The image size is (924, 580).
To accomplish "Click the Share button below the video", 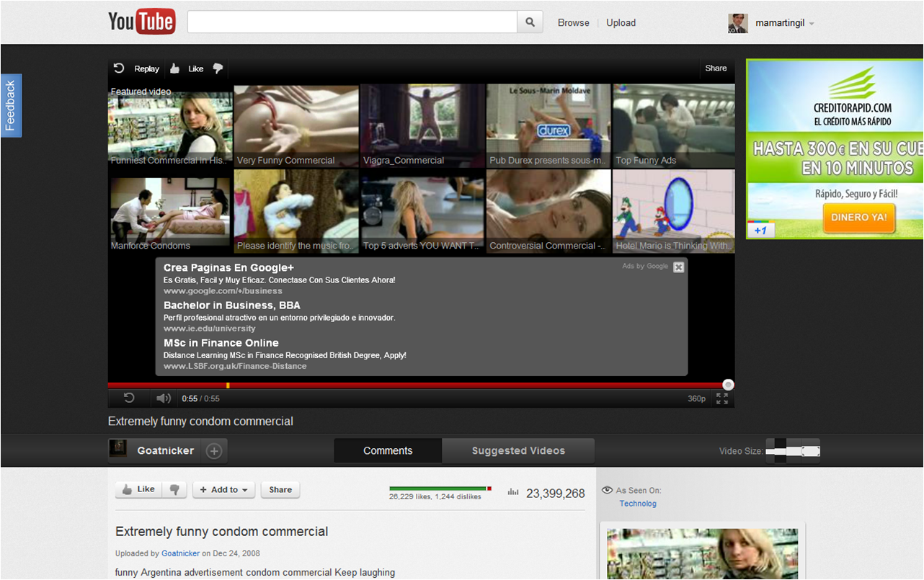I will (280, 490).
